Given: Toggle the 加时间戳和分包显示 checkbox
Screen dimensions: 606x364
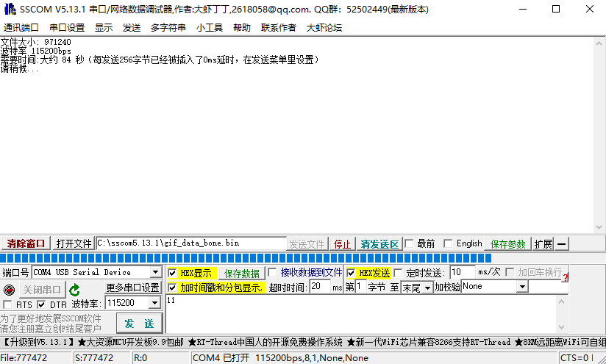Looking at the screenshot, I should 172,288.
